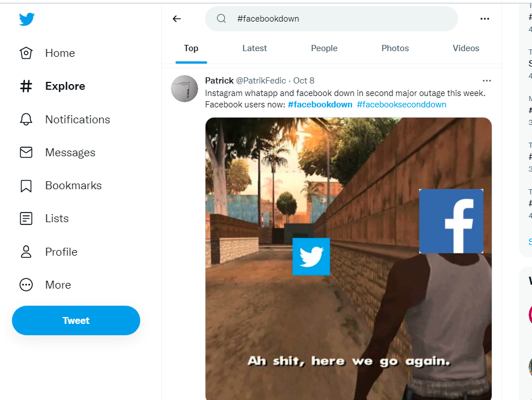Go back using the left arrow
Viewport: 532px width, 400px height.
click(x=177, y=19)
